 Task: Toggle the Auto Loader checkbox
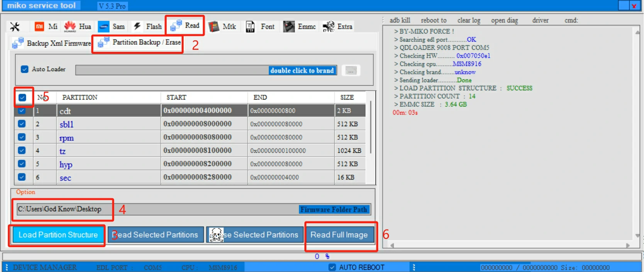point(25,69)
